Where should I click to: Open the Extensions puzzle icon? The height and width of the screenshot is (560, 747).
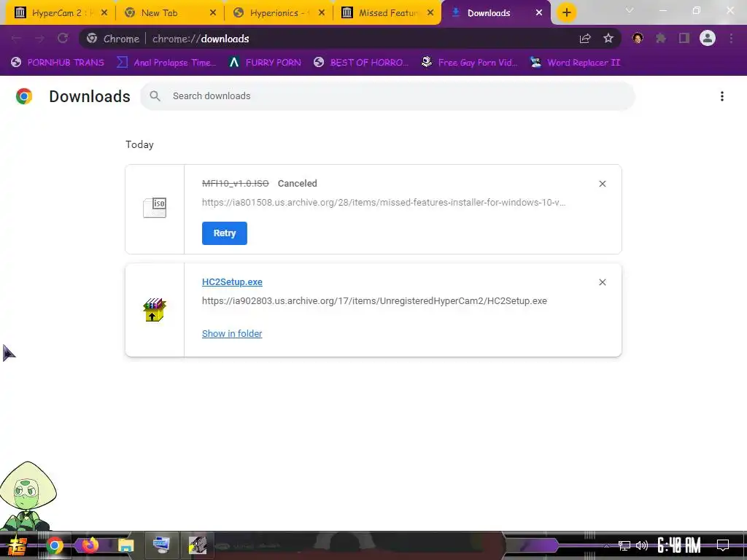[x=661, y=39]
